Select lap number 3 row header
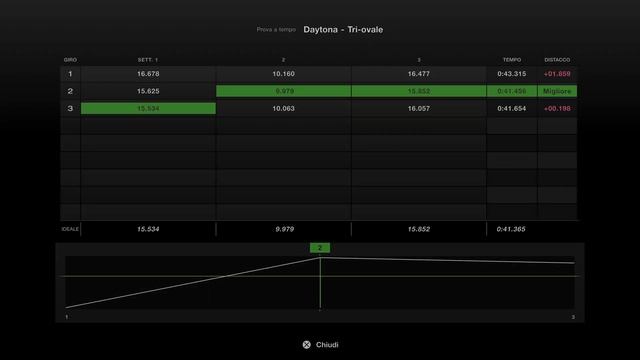This screenshot has height=360, width=640. 70,109
